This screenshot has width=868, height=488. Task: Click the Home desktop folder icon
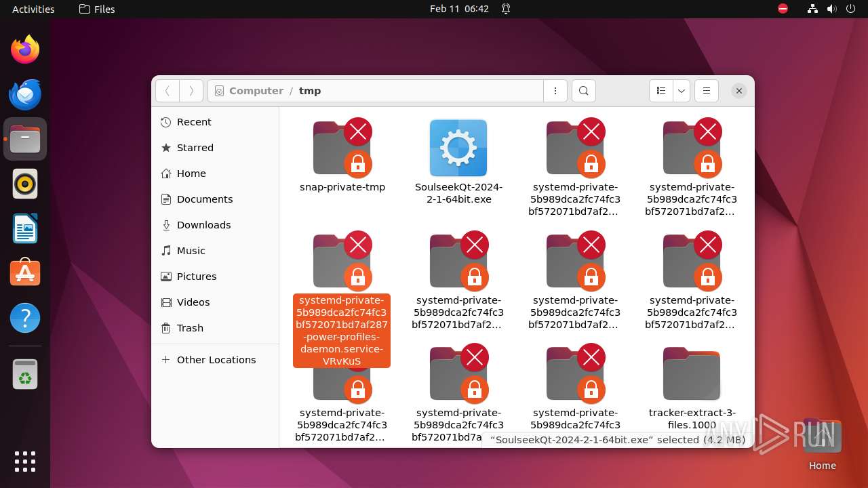point(822,445)
